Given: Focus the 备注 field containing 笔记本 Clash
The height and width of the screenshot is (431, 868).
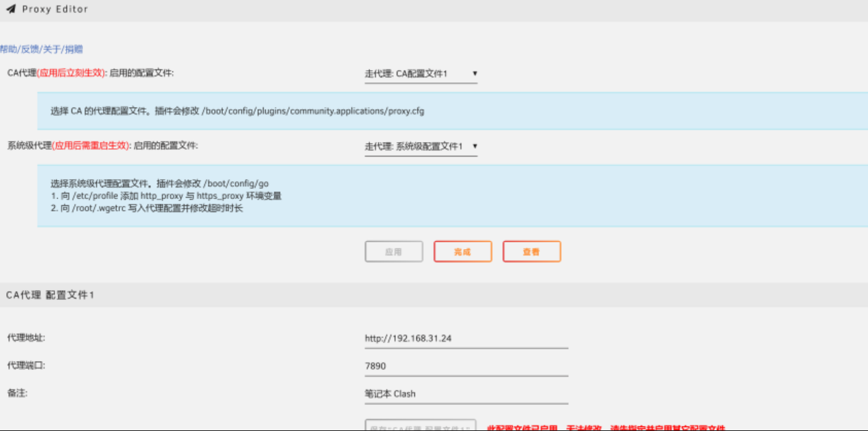Looking at the screenshot, I should 466,394.
